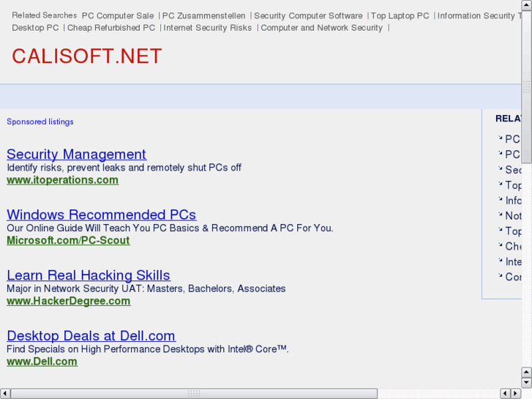Open the Security Management sponsored listing
Viewport: 532px width, 399px height.
pos(76,154)
